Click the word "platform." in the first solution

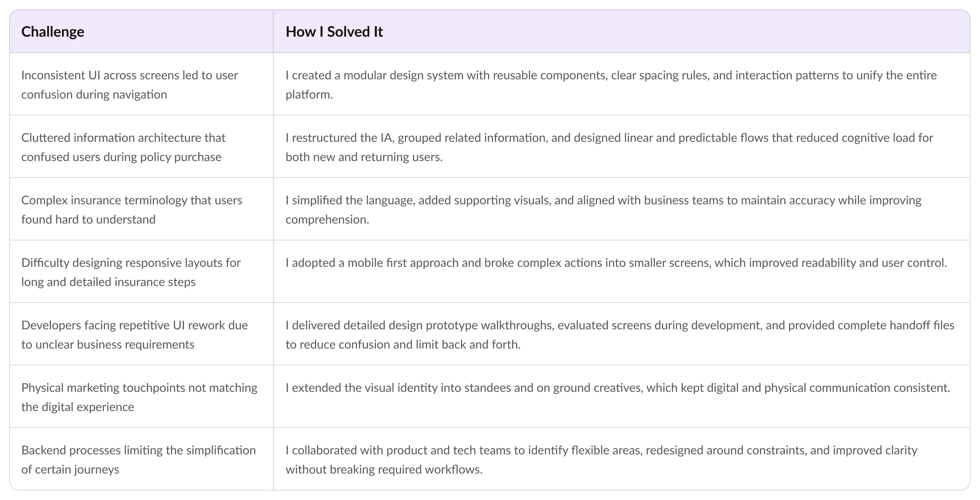(309, 95)
